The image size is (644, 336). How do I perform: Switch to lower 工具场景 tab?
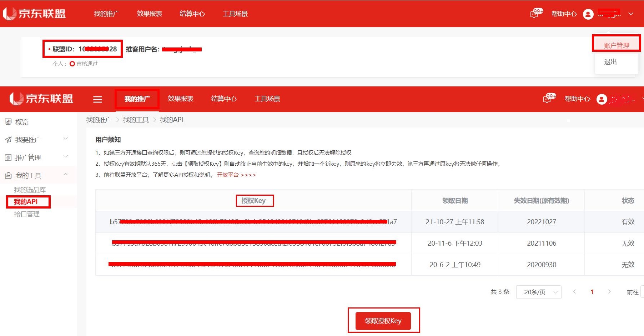[x=267, y=99]
